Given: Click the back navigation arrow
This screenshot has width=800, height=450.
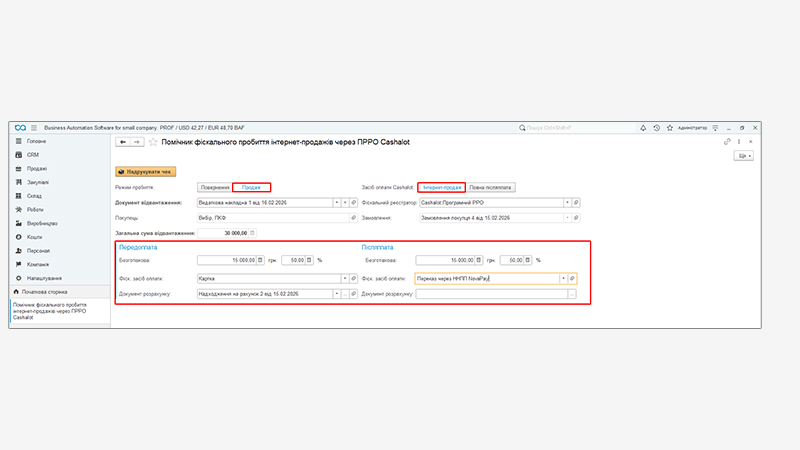Looking at the screenshot, I should coord(123,142).
